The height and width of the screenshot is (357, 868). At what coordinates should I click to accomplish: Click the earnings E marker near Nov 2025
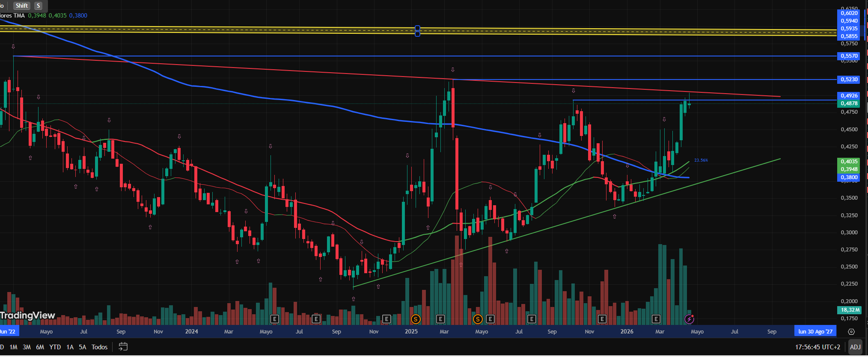pyautogui.click(x=602, y=319)
